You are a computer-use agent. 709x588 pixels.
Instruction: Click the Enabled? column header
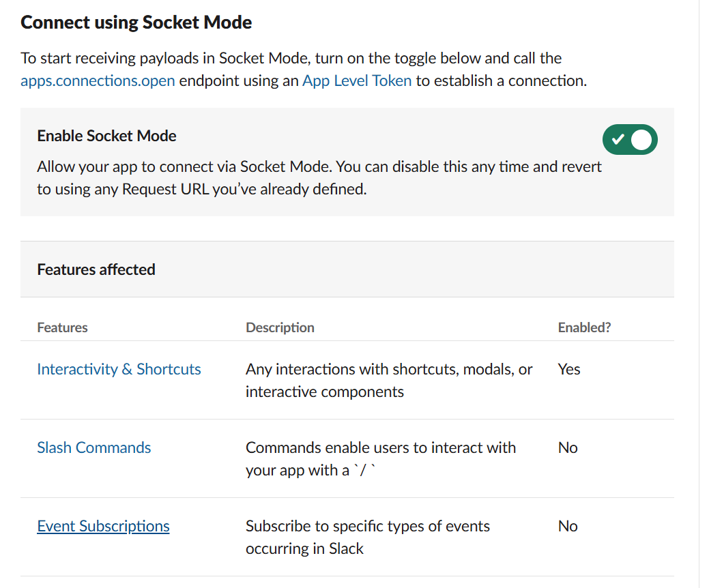pyautogui.click(x=584, y=327)
